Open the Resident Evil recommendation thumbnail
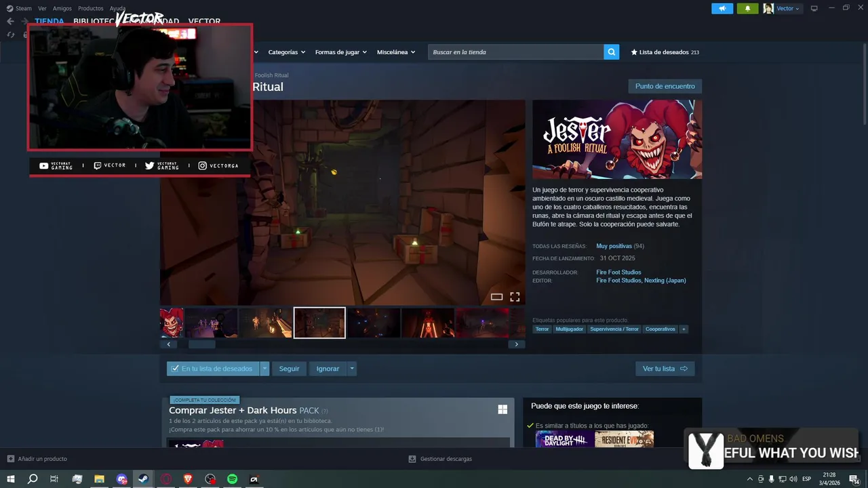 [x=625, y=440]
